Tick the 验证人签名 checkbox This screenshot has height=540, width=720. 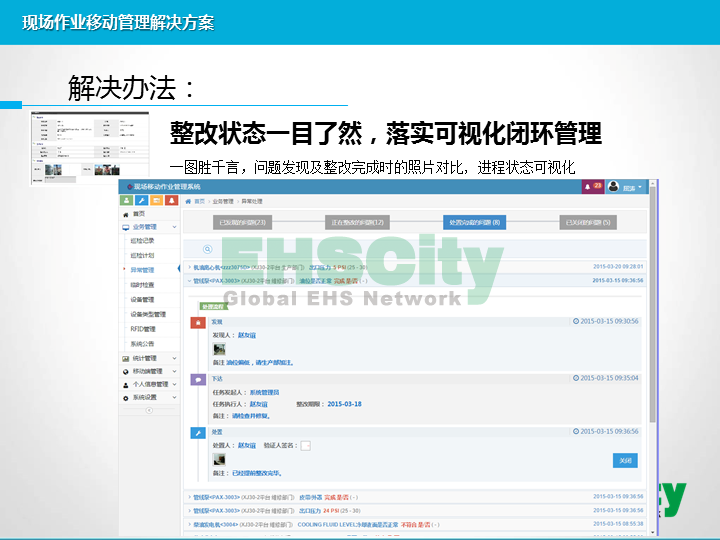pyautogui.click(x=306, y=445)
